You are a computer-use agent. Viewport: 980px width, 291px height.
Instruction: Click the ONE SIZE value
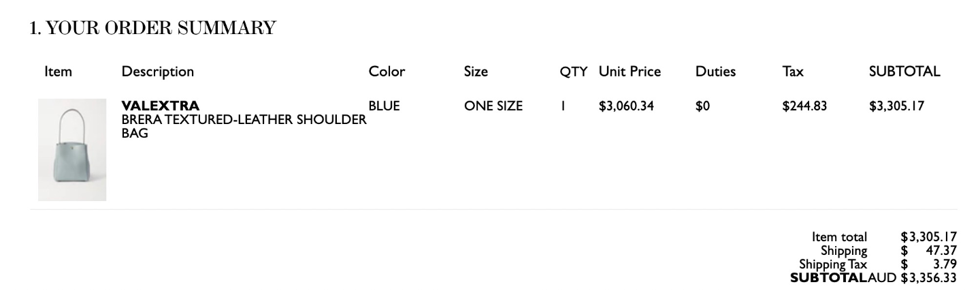(x=493, y=106)
